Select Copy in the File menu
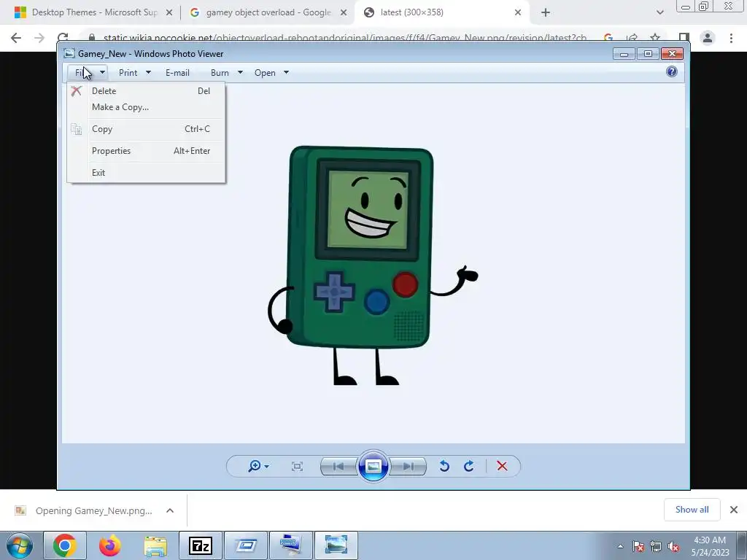This screenshot has height=560, width=747. tap(146, 129)
